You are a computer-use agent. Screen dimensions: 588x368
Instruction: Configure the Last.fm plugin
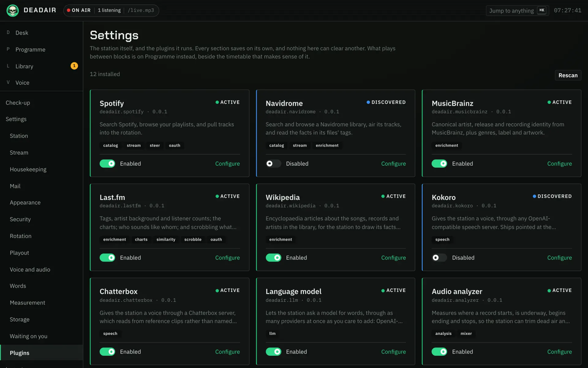click(228, 258)
